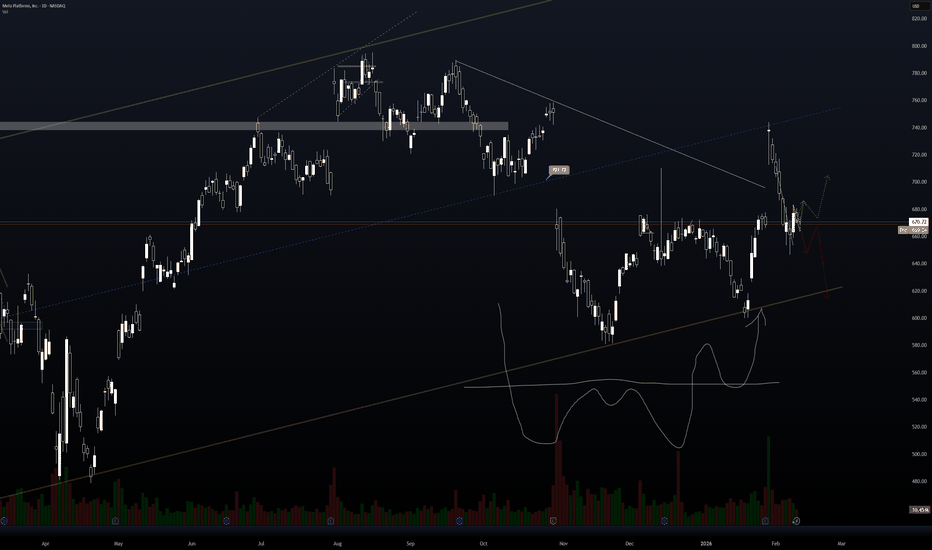This screenshot has height=550, width=932.
Task: Click the Dec label on time axis
Action: coord(629,543)
